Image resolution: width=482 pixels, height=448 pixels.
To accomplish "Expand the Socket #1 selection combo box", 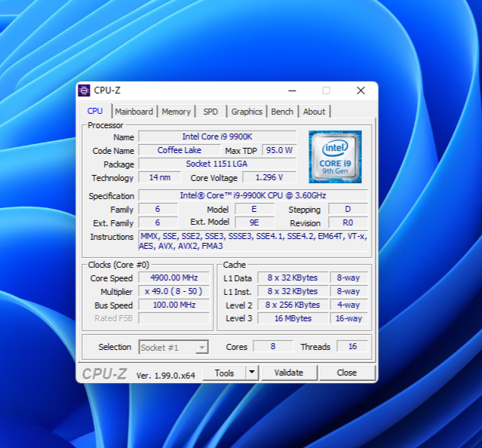I will (173, 347).
